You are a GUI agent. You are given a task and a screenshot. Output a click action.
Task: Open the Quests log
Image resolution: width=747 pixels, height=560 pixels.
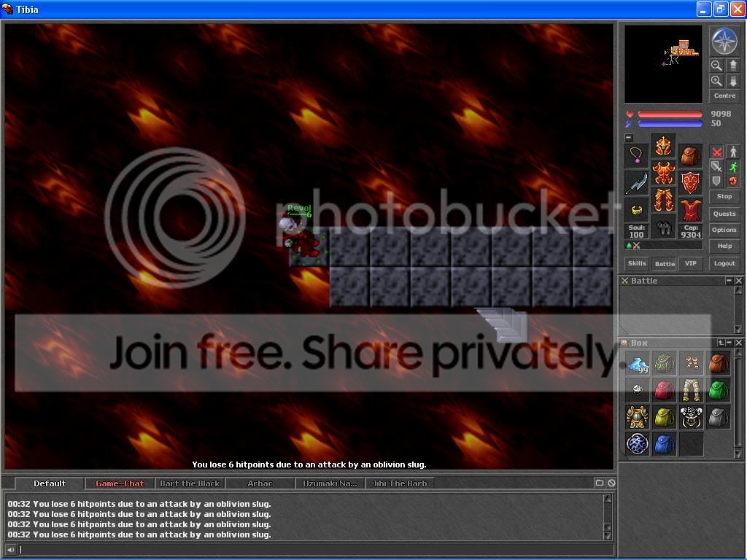click(x=724, y=214)
